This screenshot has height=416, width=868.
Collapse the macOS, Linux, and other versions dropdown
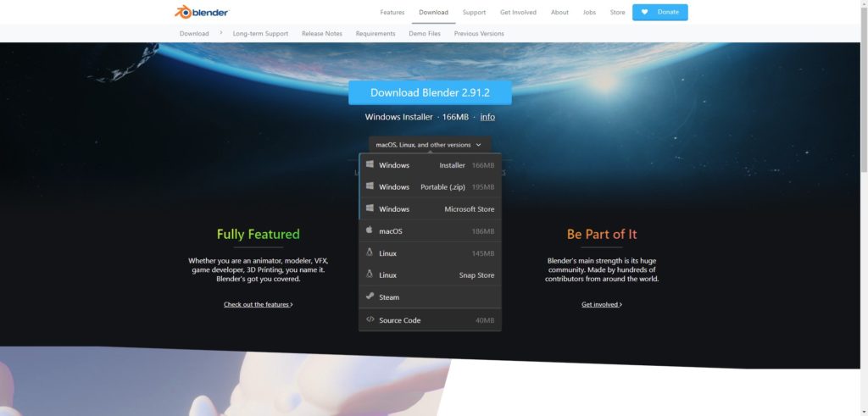pos(430,145)
